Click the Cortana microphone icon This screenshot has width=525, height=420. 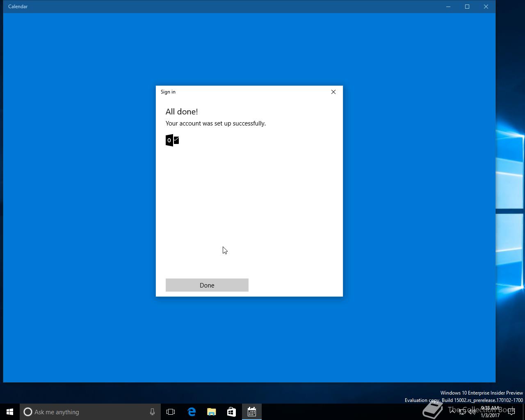(x=152, y=412)
